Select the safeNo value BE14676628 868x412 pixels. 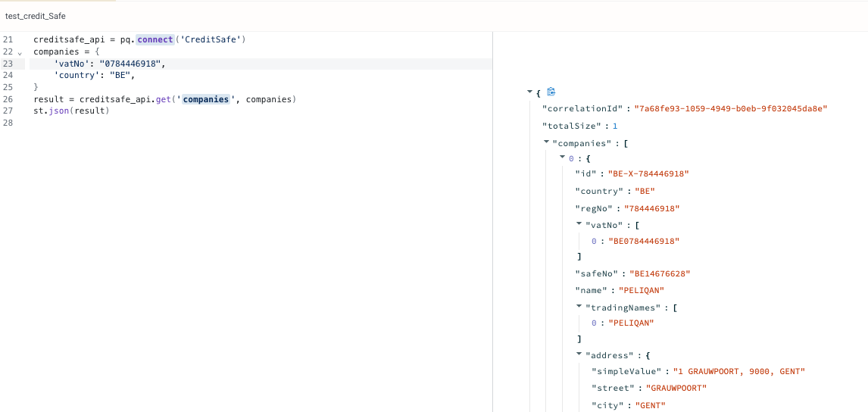click(x=658, y=273)
